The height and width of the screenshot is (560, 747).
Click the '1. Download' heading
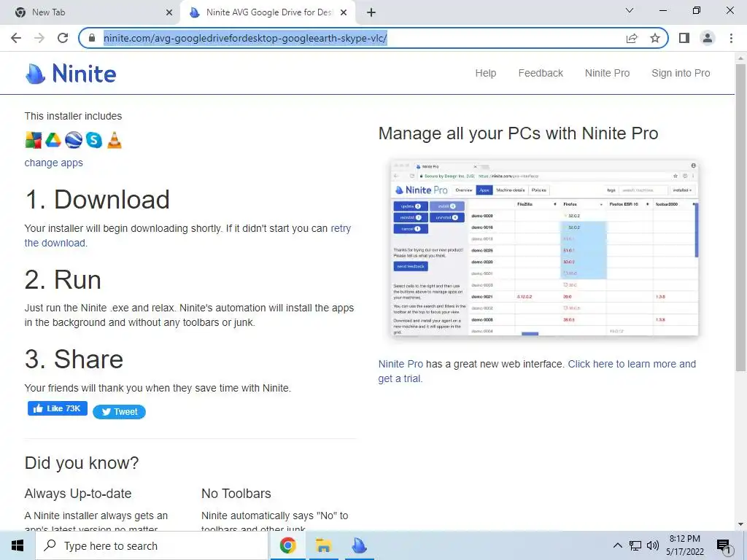coord(97,200)
